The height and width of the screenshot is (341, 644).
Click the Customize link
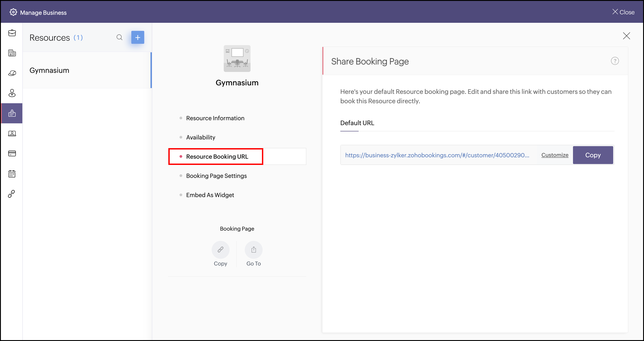coord(554,155)
